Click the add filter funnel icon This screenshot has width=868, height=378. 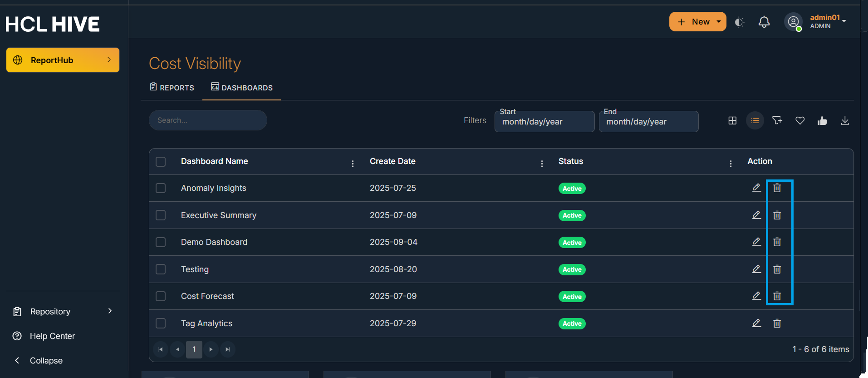click(x=777, y=120)
